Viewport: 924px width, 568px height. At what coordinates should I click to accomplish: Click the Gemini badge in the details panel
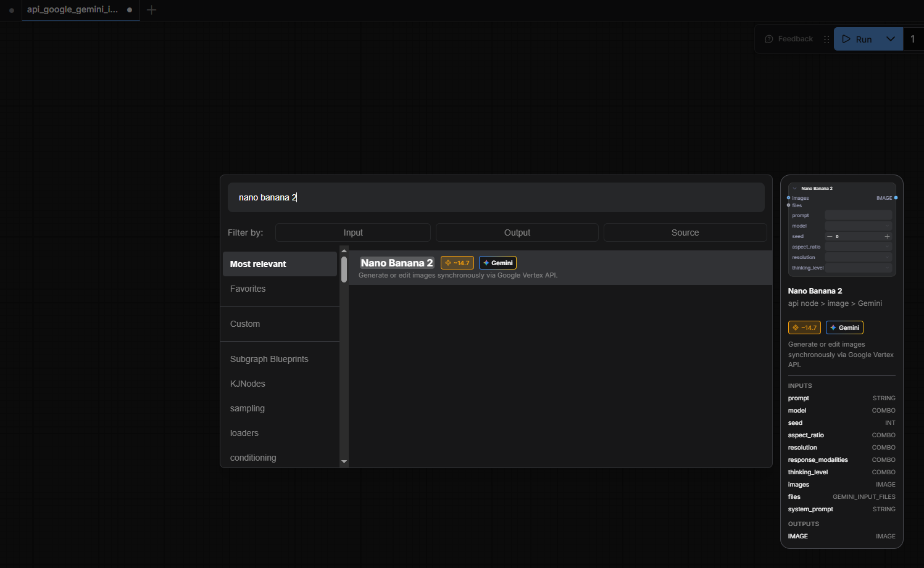(845, 327)
